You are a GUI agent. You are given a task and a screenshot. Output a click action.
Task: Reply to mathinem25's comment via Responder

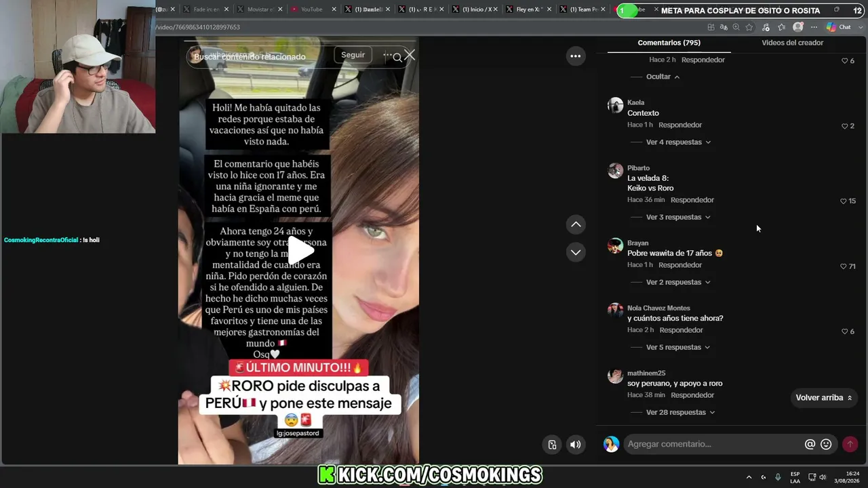[692, 396]
